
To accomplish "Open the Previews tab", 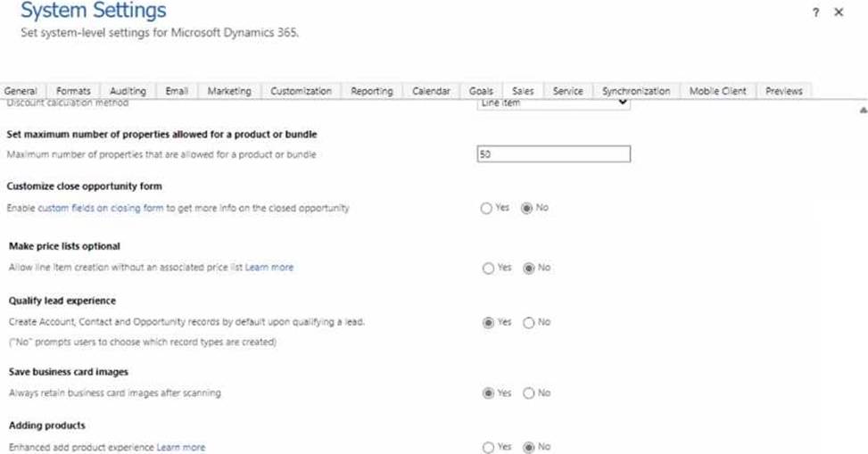I will tap(783, 91).
